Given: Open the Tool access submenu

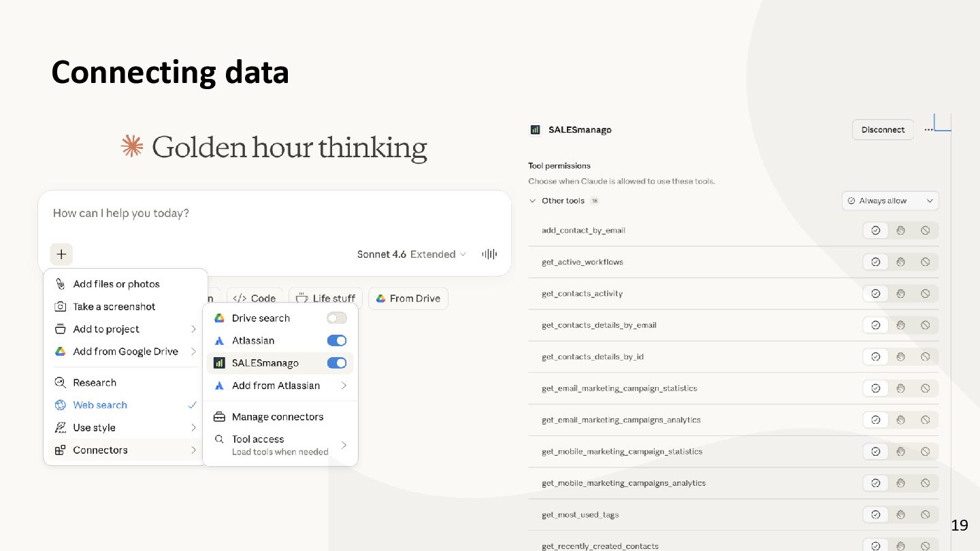Looking at the screenshot, I should tap(280, 445).
